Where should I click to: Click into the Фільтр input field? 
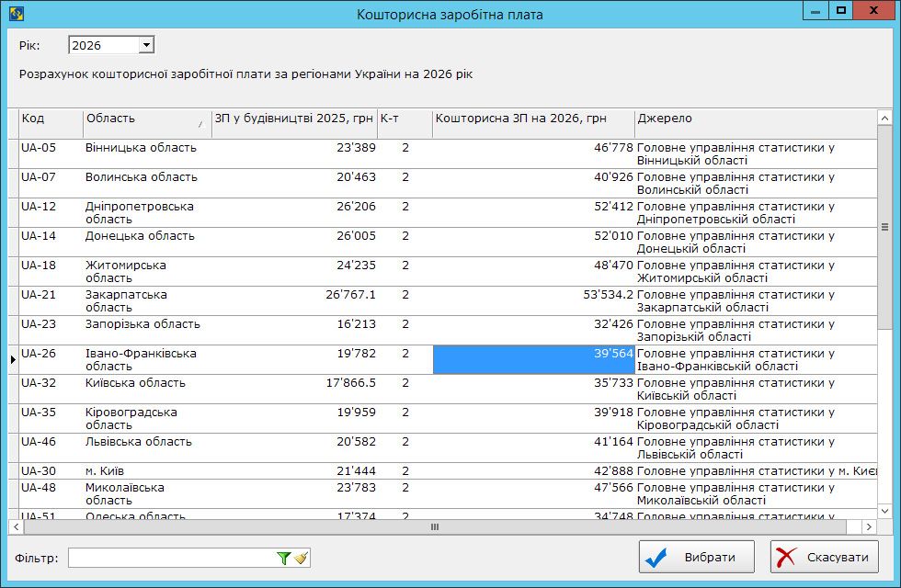[172, 558]
